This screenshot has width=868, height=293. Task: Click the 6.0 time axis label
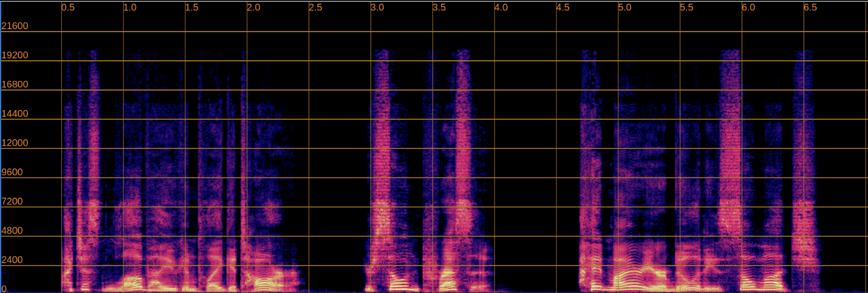(749, 8)
